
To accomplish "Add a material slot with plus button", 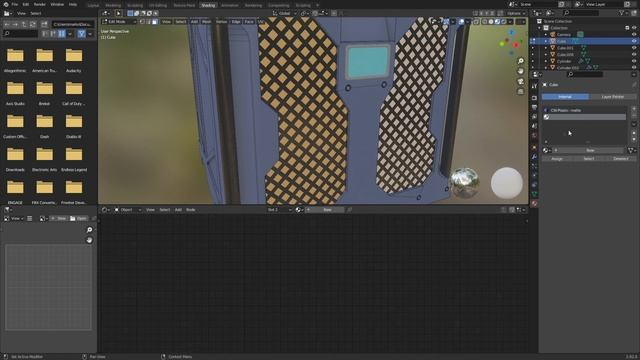I will (x=634, y=109).
